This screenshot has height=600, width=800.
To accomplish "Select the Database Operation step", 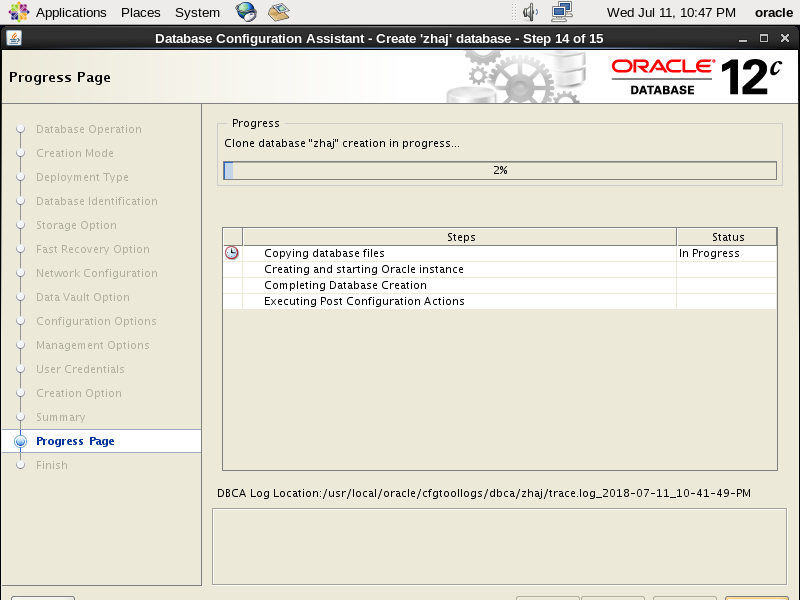I will tap(89, 129).
